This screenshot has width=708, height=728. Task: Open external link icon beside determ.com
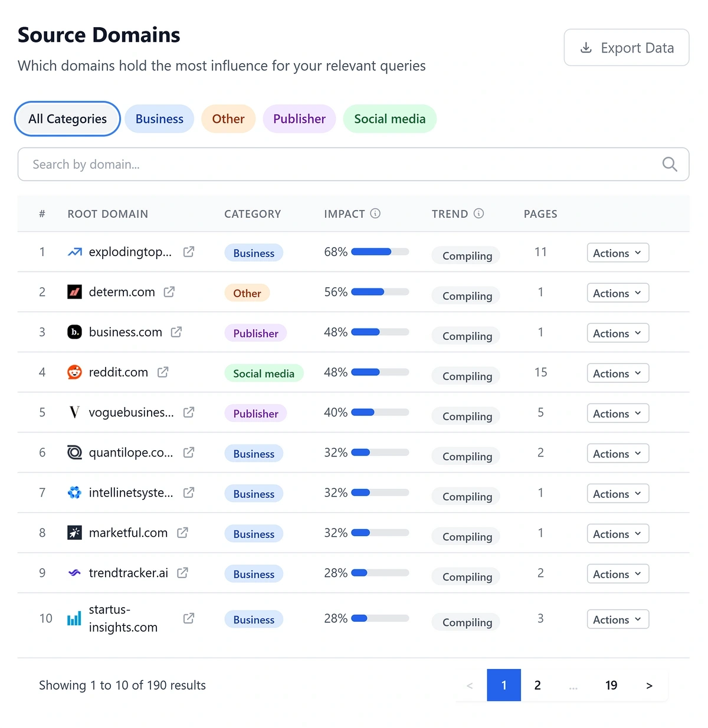click(x=169, y=292)
